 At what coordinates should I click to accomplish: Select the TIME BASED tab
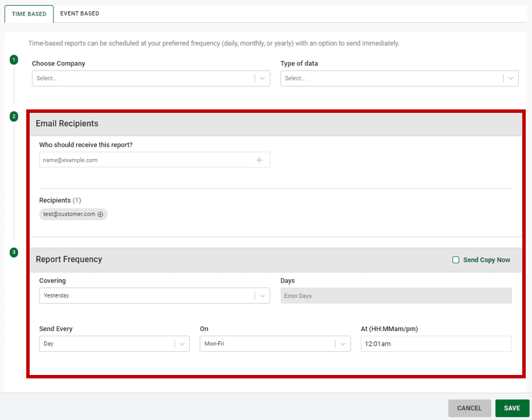pyautogui.click(x=29, y=13)
